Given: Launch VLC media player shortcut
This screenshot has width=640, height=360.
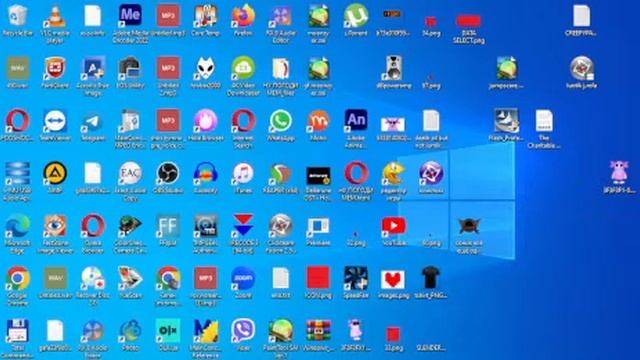Looking at the screenshot, I should [x=55, y=16].
